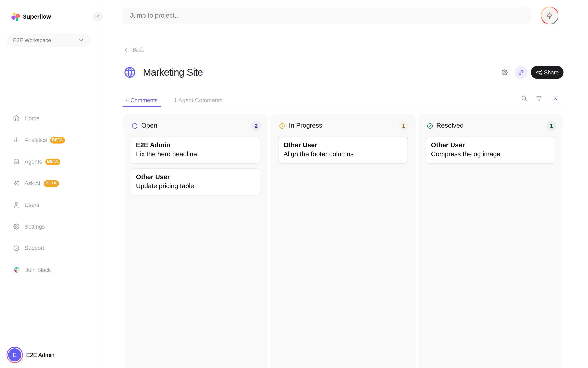The image size is (588, 368).
Task: Click the sidebar Settings gear icon
Action: [x=16, y=227]
